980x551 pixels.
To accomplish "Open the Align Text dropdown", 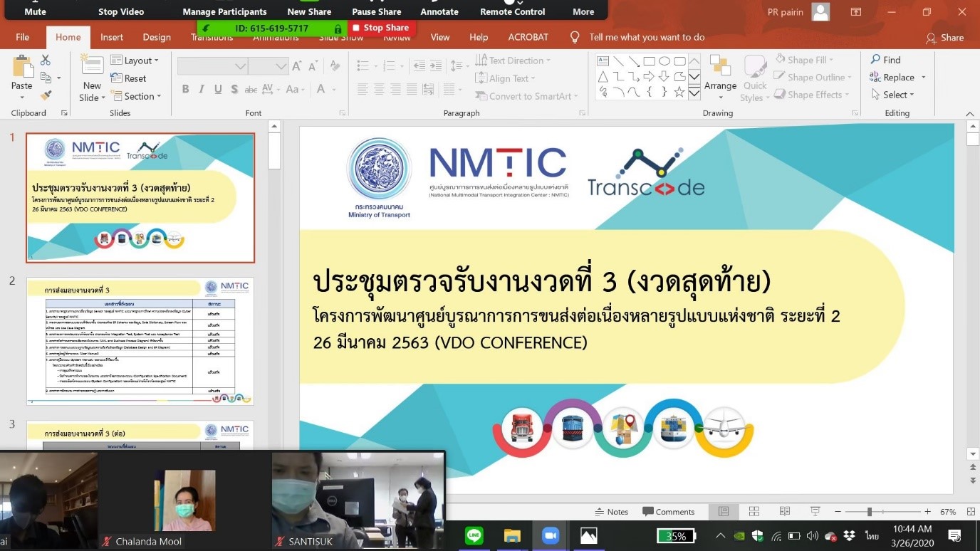I will pos(505,78).
